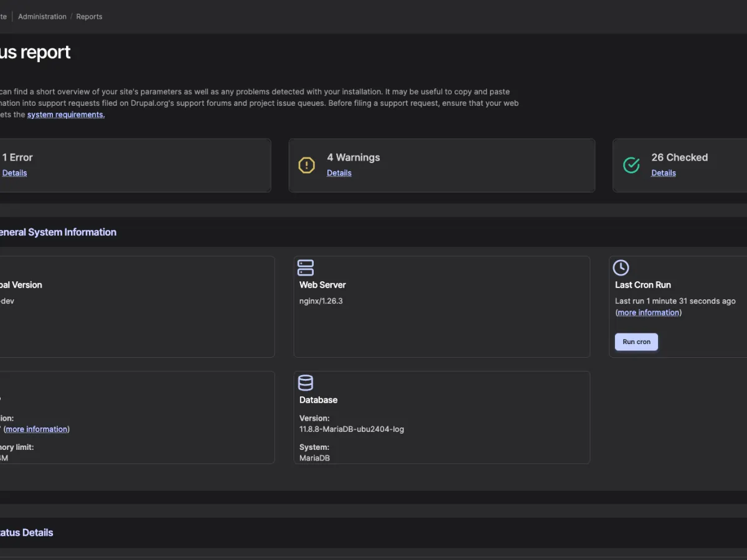Click the server icon above Web Server
This screenshot has height=560, width=747.
pos(306,268)
